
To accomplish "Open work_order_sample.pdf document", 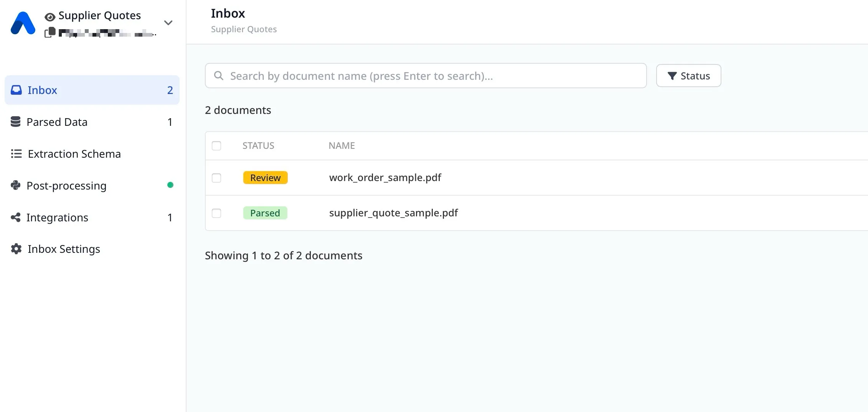I will coord(385,178).
